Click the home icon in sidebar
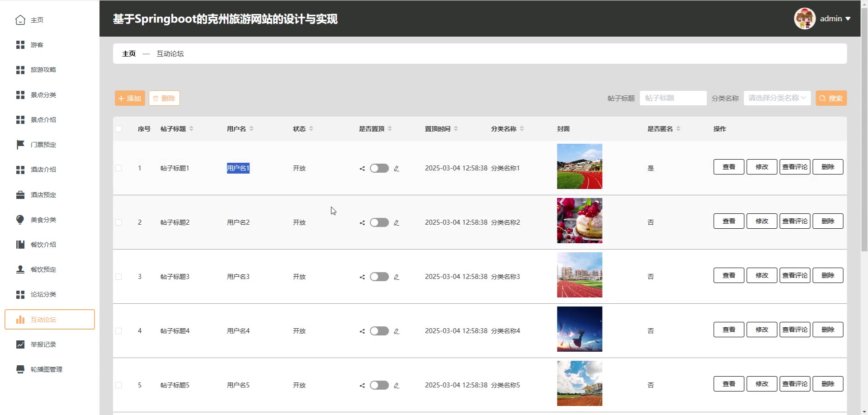This screenshot has width=868, height=415. click(x=20, y=20)
